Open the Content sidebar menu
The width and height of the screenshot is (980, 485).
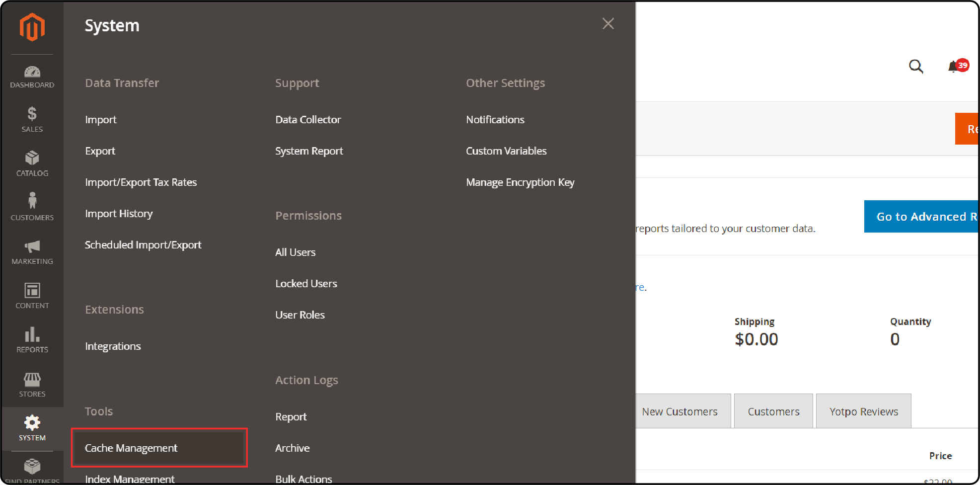tap(32, 296)
